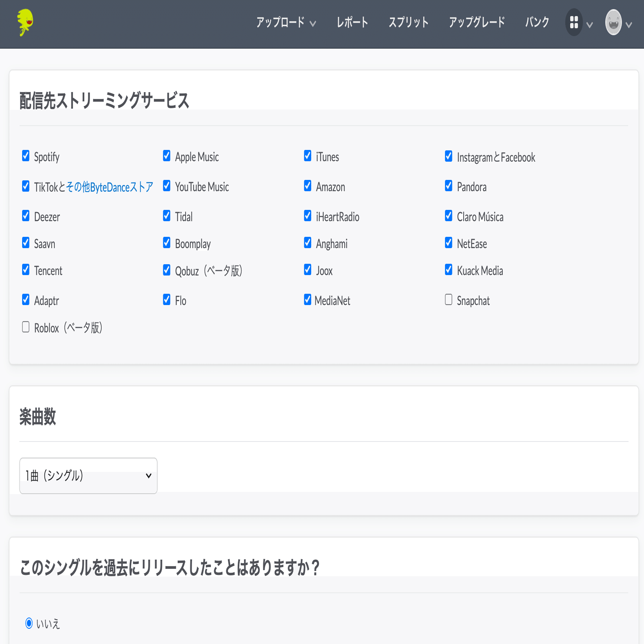This screenshot has width=644, height=644.
Task: Uncheck the NetEase checkbox
Action: point(448,242)
